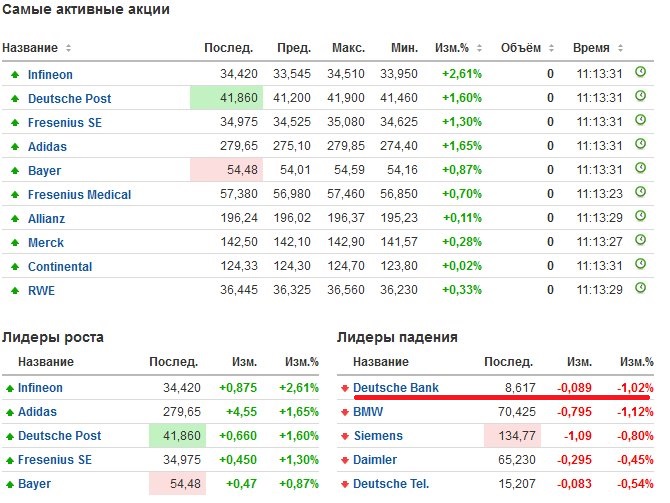Click the Мин. column header
Screen dimensions: 670x503
pos(404,48)
